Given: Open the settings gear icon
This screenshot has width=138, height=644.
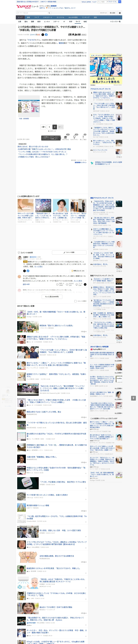Looking at the screenshot, I should (120, 13).
